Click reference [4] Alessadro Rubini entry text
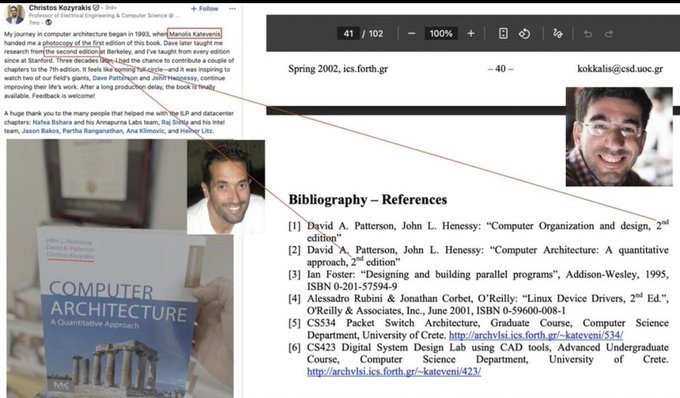This screenshot has width=680, height=398. point(487,304)
